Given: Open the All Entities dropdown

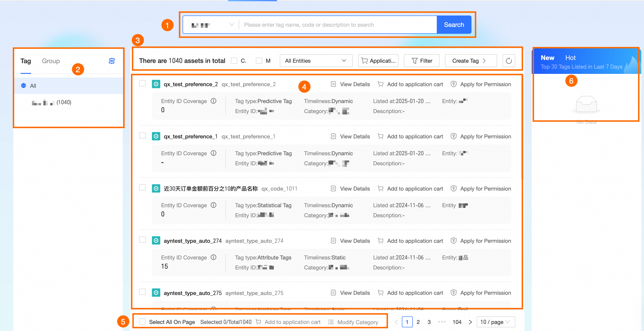Looking at the screenshot, I should point(316,61).
